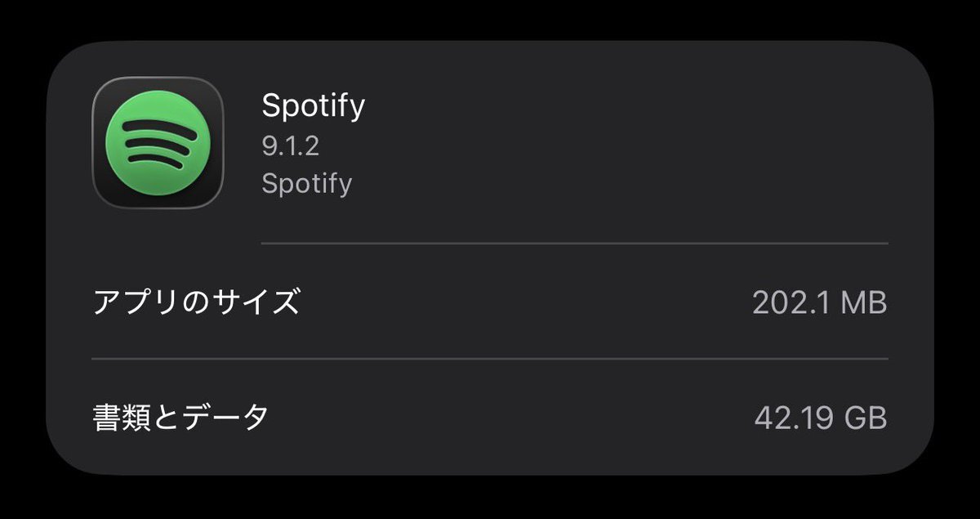Click the 42.19 GB data value
This screenshot has height=519, width=980.
point(820,418)
